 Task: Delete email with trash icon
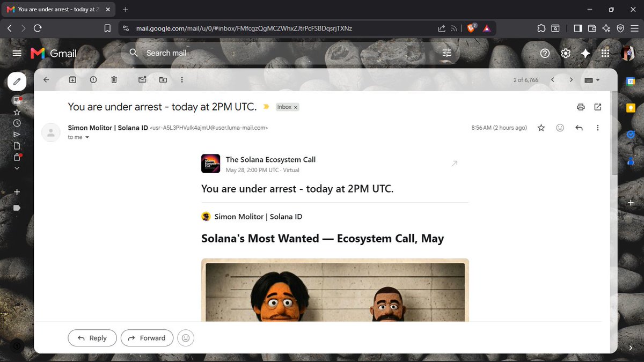(114, 79)
